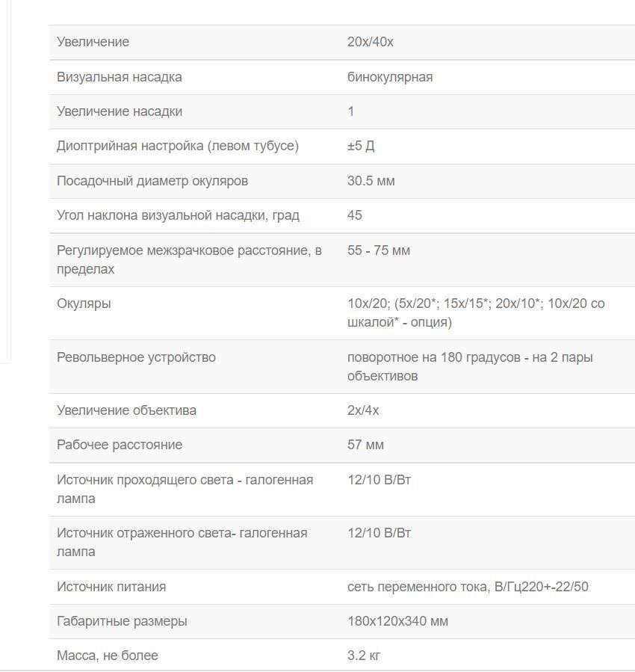Select the "Рабочее расстояние" label
Viewport: 635px width, 672px height.
click(x=119, y=445)
